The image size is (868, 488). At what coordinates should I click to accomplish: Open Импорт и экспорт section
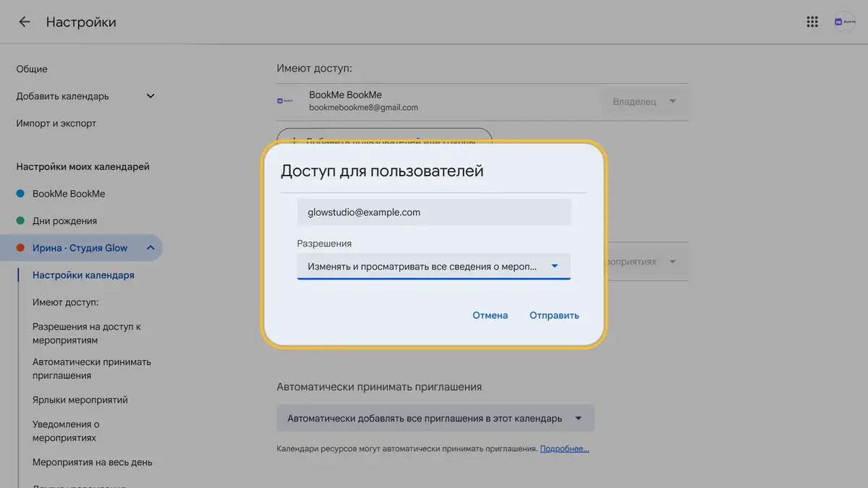pyautogui.click(x=56, y=124)
